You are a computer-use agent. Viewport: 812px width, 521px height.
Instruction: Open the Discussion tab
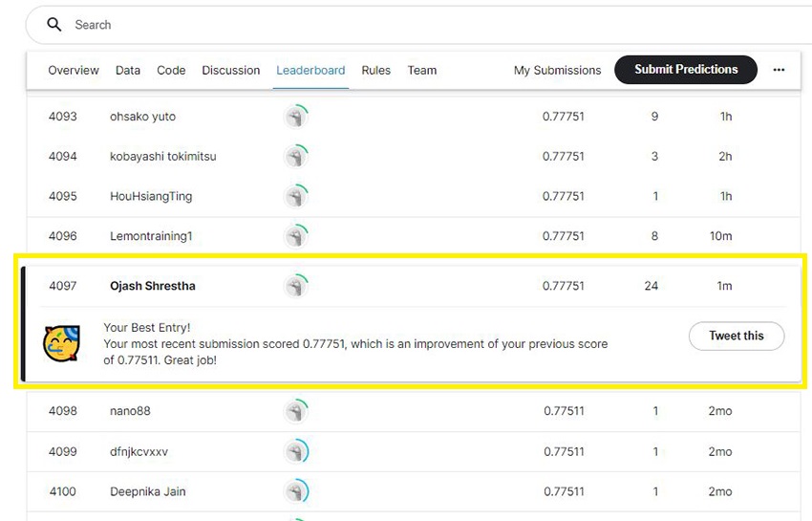pyautogui.click(x=231, y=71)
